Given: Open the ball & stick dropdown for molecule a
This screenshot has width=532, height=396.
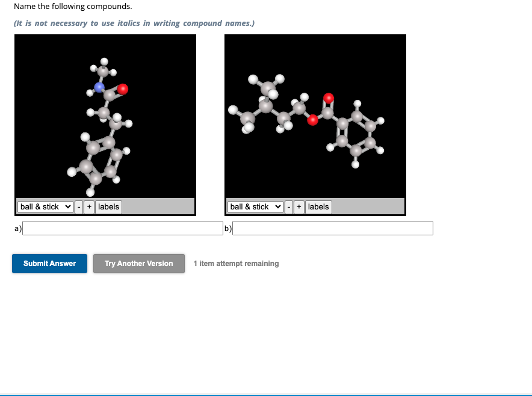Looking at the screenshot, I should (x=45, y=206).
